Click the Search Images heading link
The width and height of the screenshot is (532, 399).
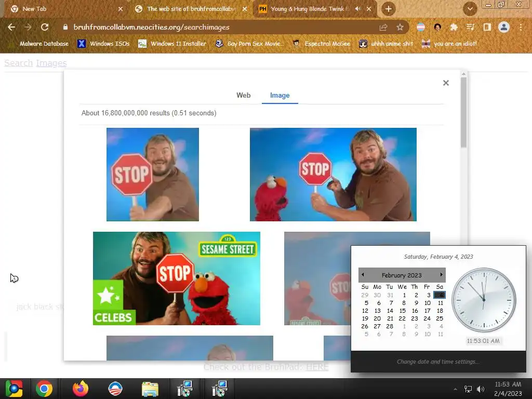point(35,63)
